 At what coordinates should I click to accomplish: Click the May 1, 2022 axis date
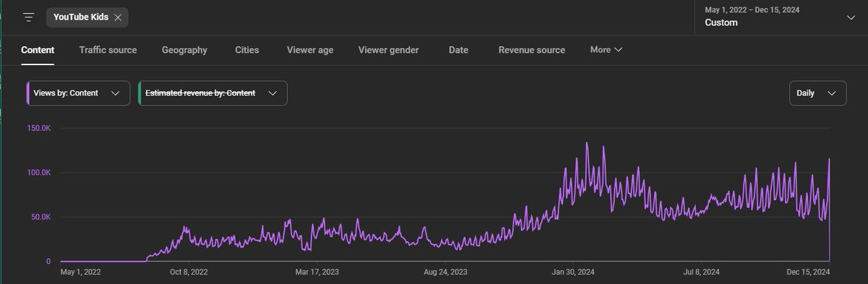point(80,272)
